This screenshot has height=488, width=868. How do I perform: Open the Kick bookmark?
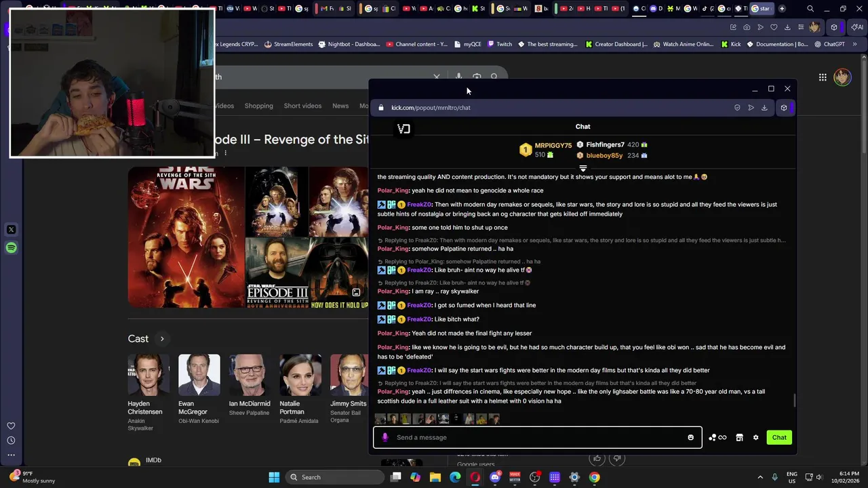pyautogui.click(x=731, y=44)
